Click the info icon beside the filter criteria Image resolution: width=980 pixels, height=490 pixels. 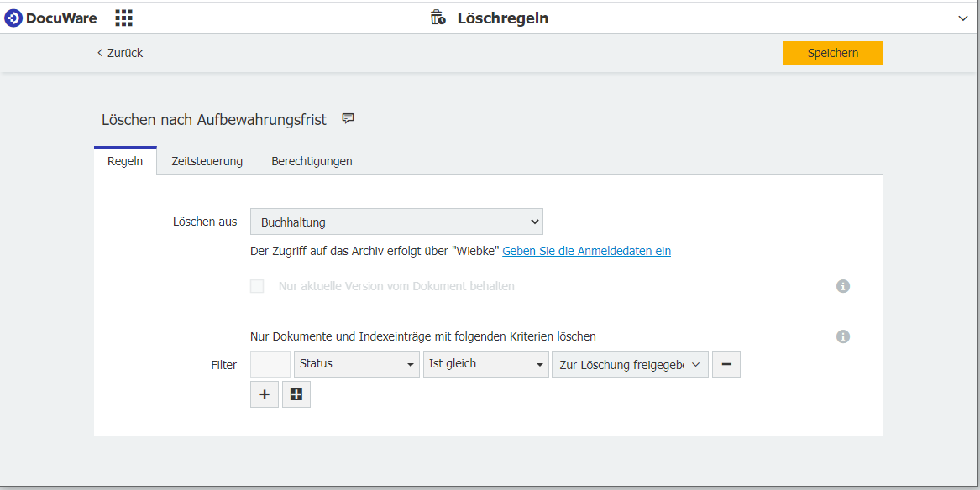(x=843, y=336)
